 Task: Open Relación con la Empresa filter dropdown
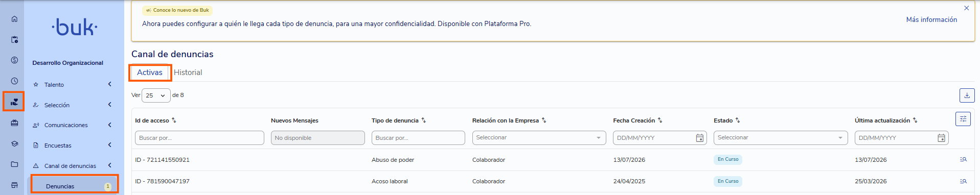[x=539, y=138]
